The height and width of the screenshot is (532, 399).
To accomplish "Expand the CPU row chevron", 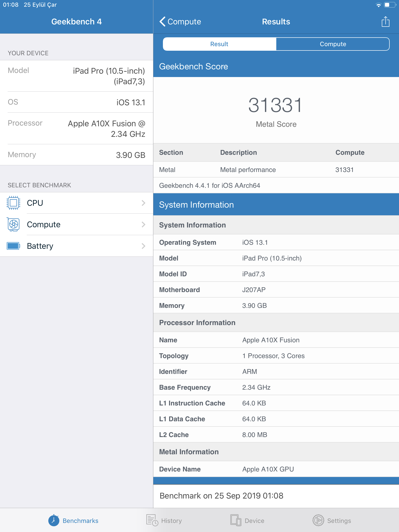I will pyautogui.click(x=143, y=203).
